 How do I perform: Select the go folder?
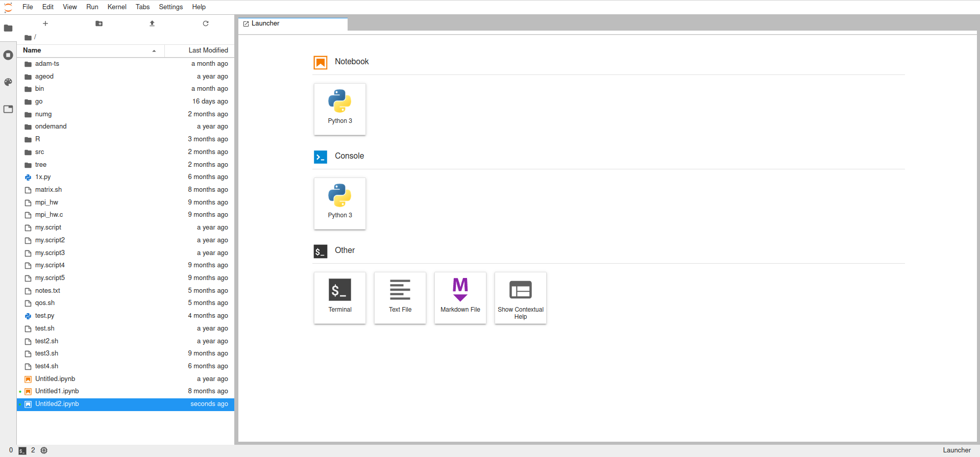click(x=126, y=101)
